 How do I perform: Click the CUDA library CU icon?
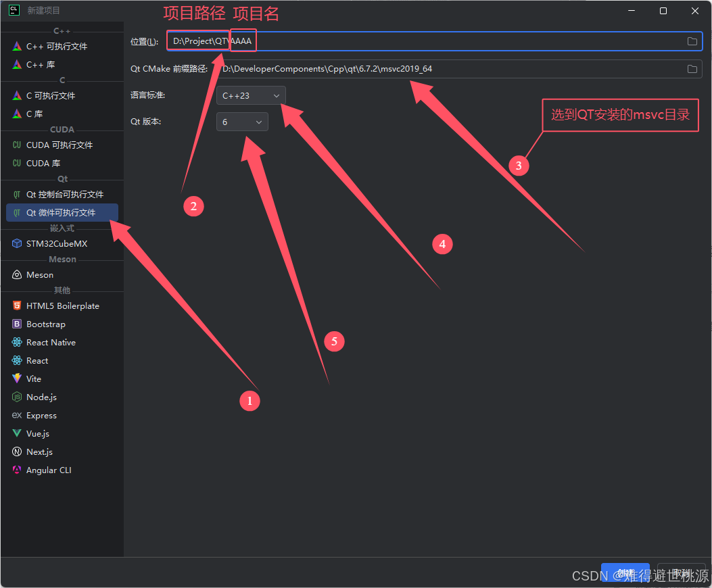pyautogui.click(x=17, y=163)
